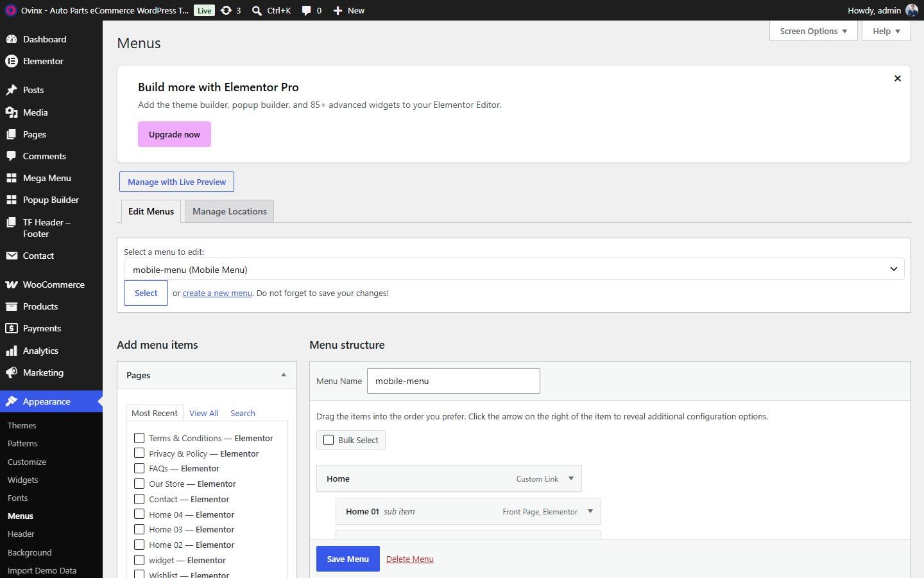Open the WooCommerce logo icon
This screenshot has width=924, height=578.
(11, 285)
